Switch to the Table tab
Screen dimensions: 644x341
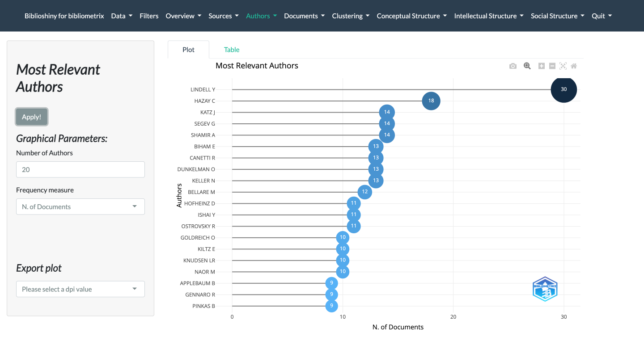click(232, 50)
